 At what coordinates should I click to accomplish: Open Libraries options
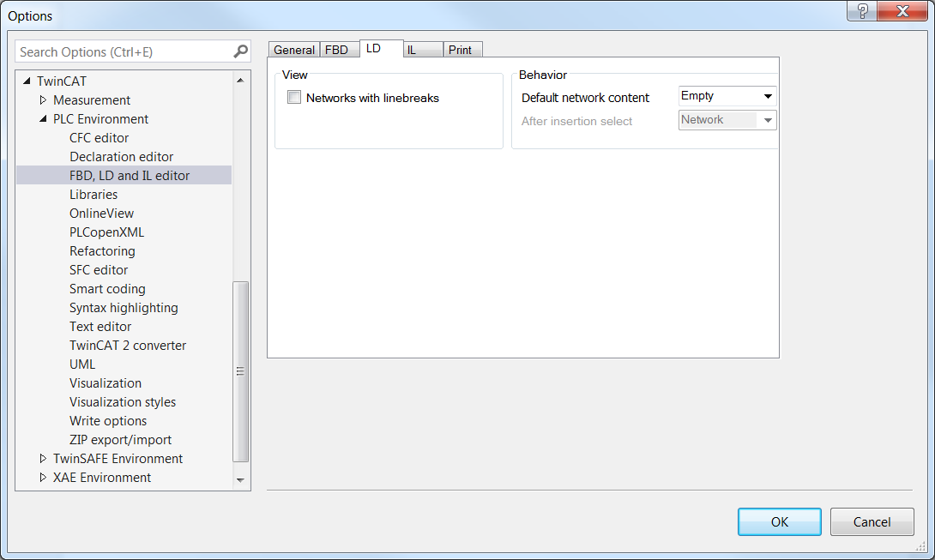[93, 195]
